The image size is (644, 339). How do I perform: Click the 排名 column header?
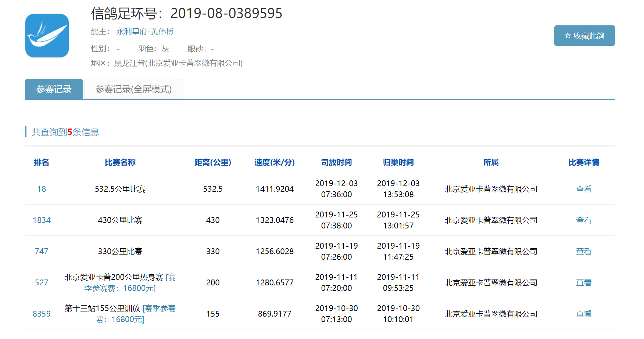(x=42, y=162)
